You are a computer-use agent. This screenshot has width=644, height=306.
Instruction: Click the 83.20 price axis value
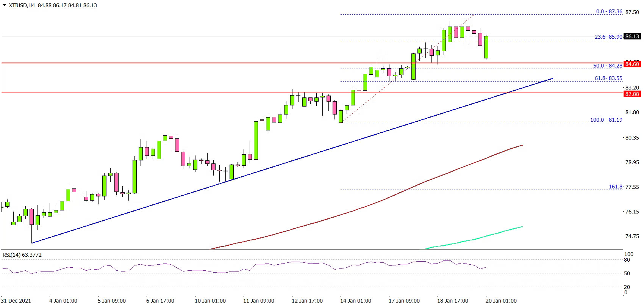(x=632, y=87)
